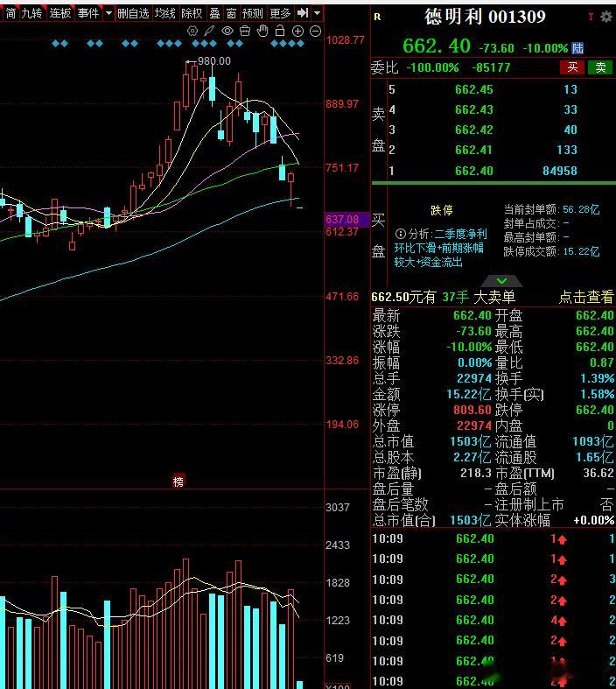
Task: Click the 跌停成交额 15.22亿 value
Action: (581, 252)
